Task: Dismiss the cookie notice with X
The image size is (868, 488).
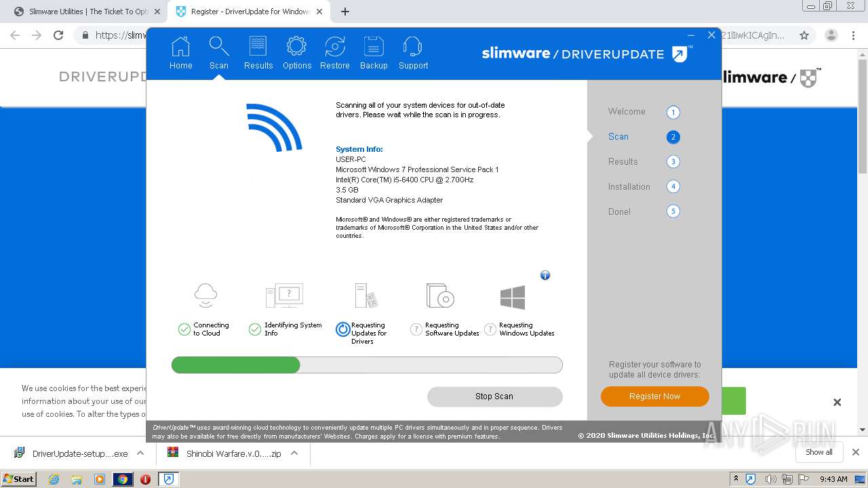Action: point(837,403)
